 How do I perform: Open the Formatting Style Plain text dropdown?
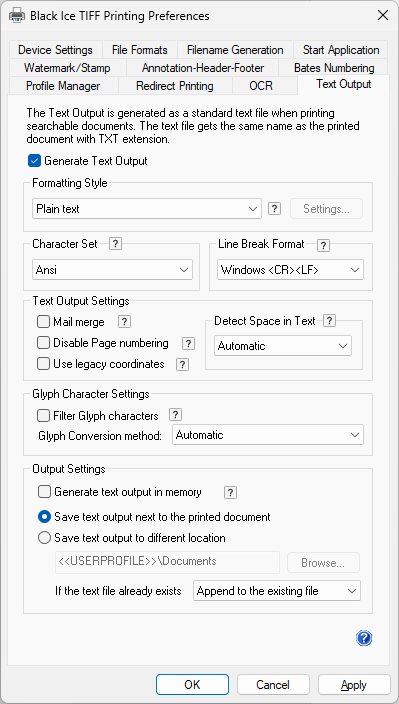147,209
